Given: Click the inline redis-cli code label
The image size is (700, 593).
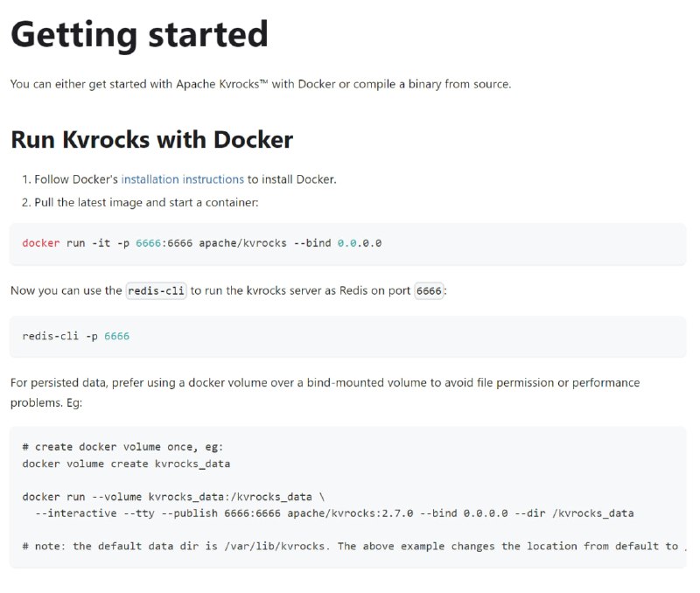Looking at the screenshot, I should click(x=157, y=291).
